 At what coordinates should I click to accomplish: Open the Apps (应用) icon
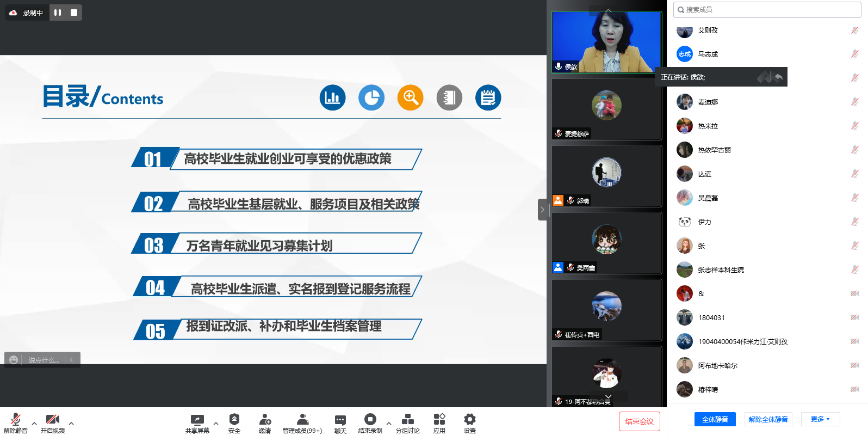tap(439, 420)
